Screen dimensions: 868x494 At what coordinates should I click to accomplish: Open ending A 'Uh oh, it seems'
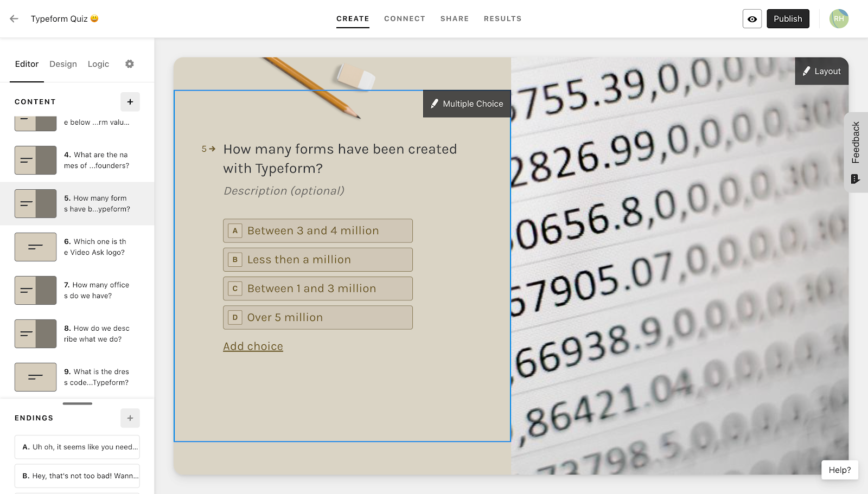(x=77, y=447)
